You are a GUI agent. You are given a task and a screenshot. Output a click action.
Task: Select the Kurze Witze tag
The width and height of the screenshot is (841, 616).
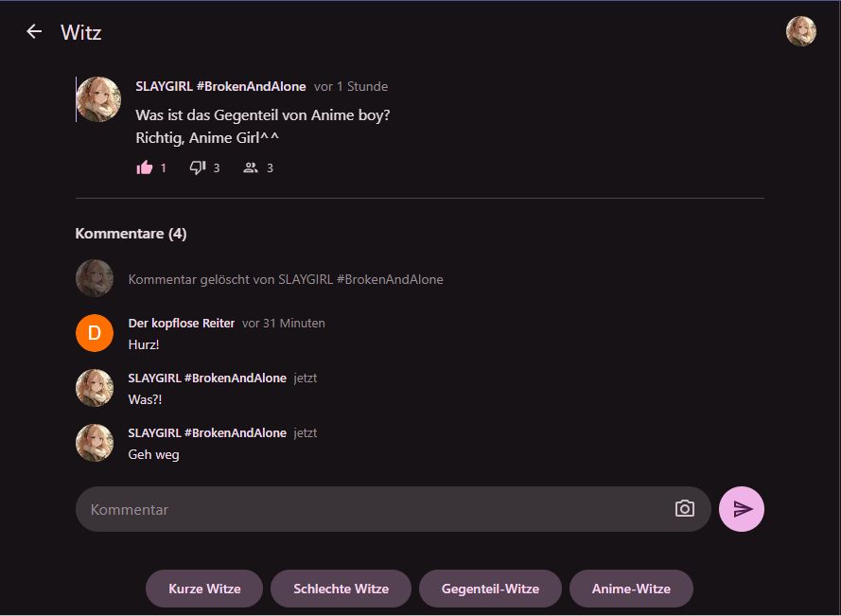click(x=204, y=589)
